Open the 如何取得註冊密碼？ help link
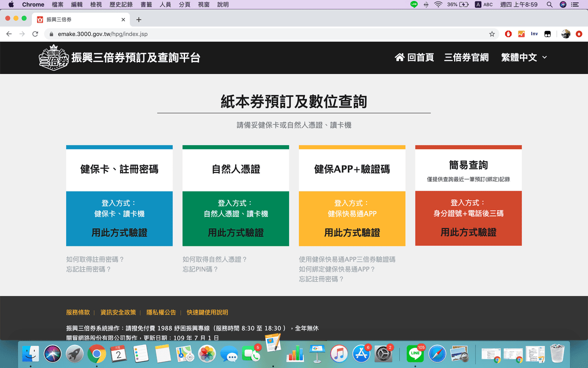The width and height of the screenshot is (588, 368). [95, 259]
